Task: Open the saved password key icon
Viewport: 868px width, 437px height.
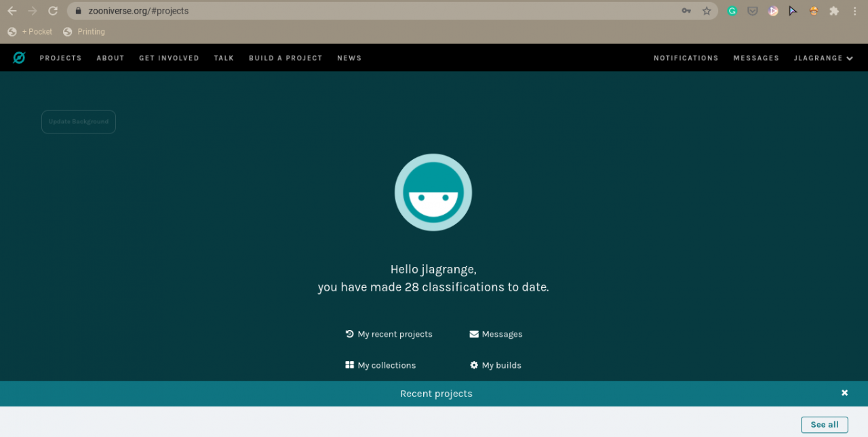Action: click(x=686, y=11)
